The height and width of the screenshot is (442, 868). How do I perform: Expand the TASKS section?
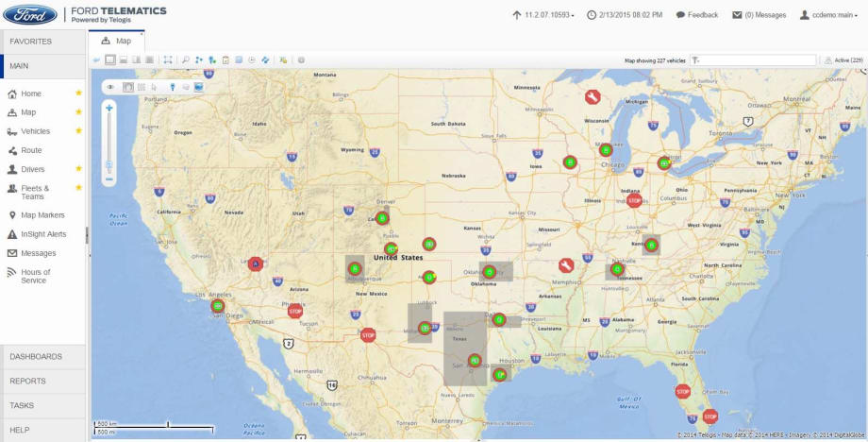tap(42, 405)
